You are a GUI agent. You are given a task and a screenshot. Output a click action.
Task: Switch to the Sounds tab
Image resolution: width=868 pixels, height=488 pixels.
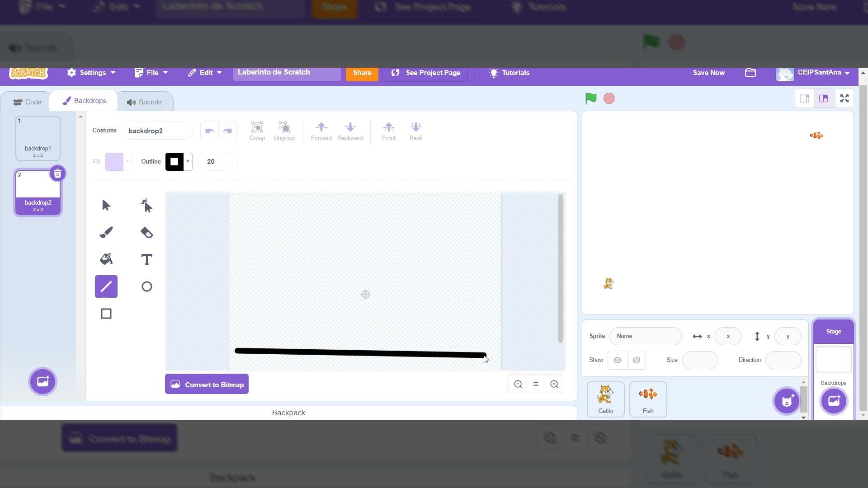(144, 102)
